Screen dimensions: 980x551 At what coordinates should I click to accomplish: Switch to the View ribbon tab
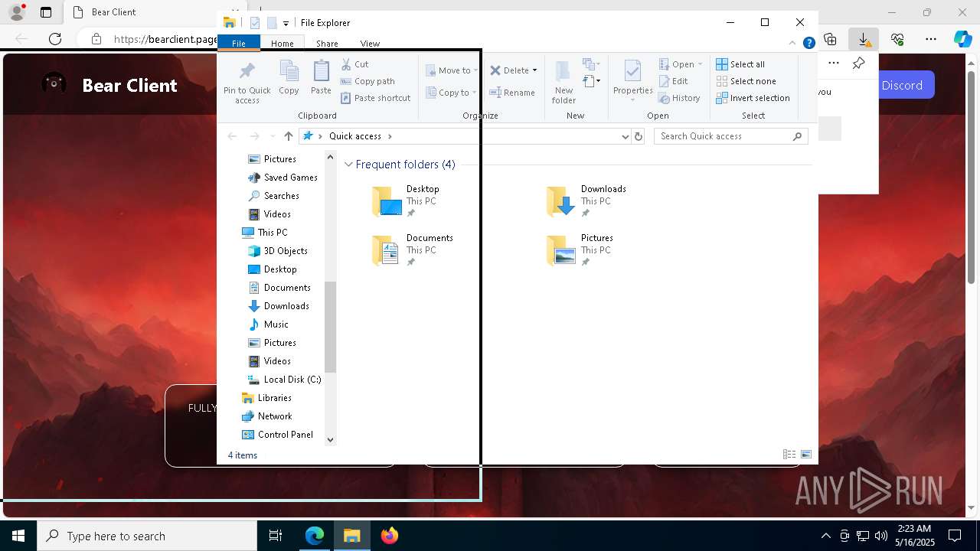click(370, 44)
